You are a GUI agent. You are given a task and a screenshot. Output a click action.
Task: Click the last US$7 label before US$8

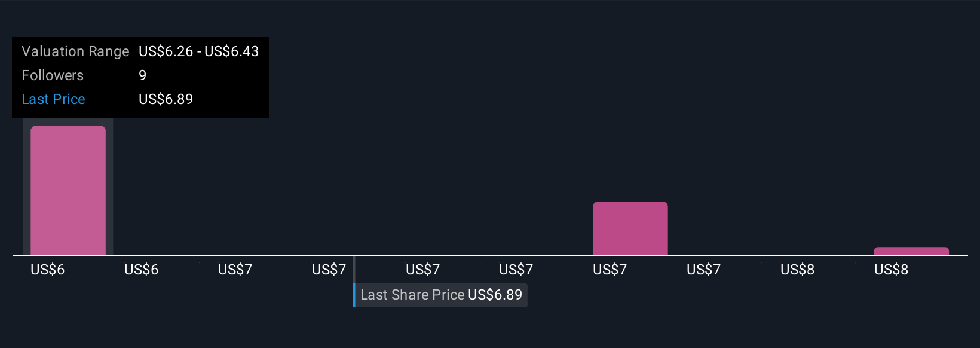pos(703,270)
